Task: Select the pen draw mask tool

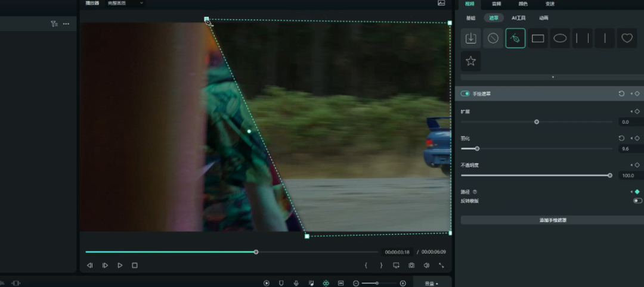Action: click(515, 38)
